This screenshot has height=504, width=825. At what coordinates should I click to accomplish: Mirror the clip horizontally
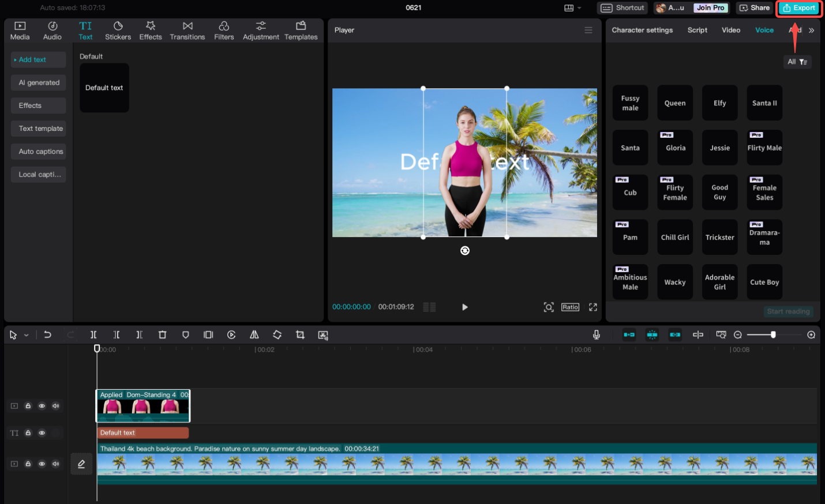tap(254, 334)
